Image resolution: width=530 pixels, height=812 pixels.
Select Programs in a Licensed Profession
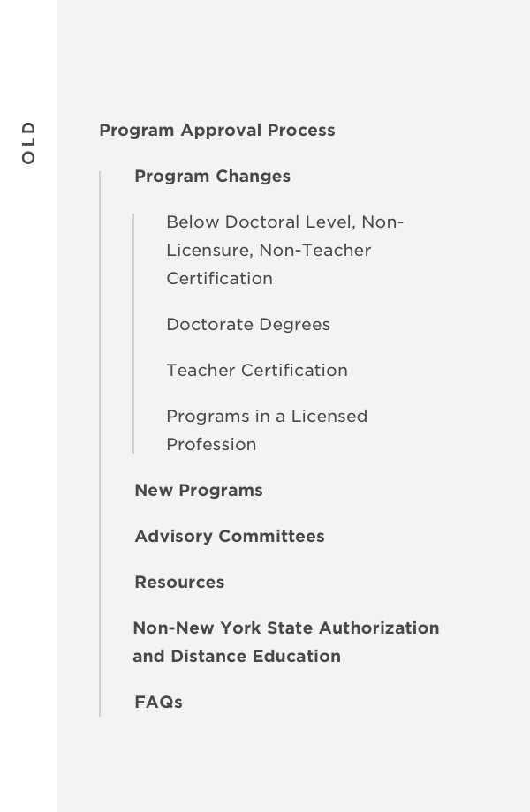(x=267, y=430)
